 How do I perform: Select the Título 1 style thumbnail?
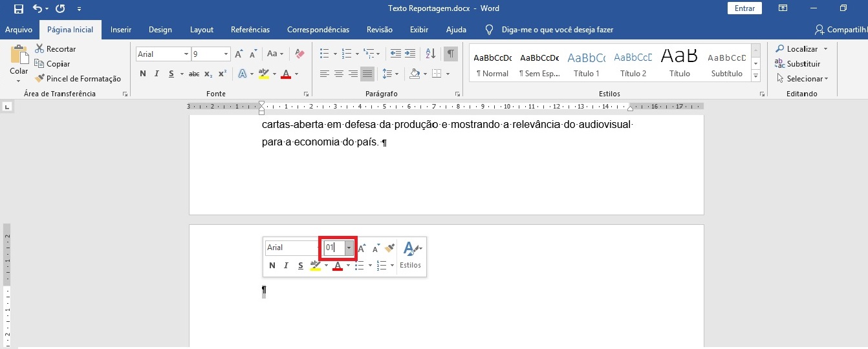586,63
